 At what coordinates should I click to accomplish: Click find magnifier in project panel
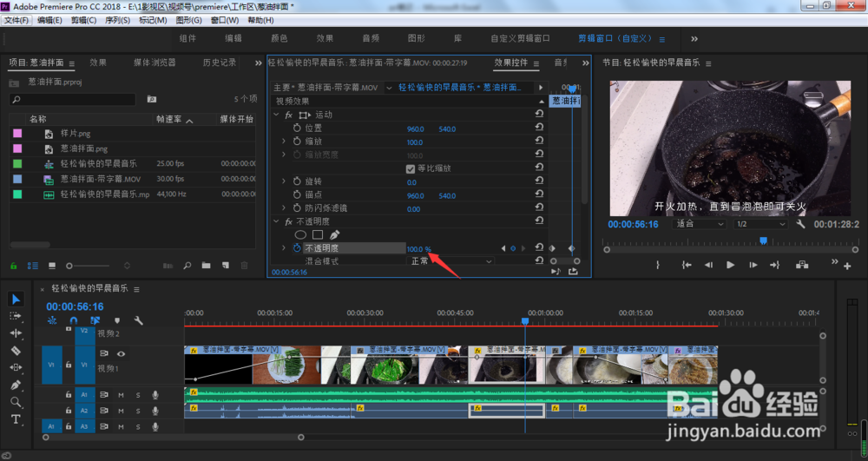click(x=187, y=266)
